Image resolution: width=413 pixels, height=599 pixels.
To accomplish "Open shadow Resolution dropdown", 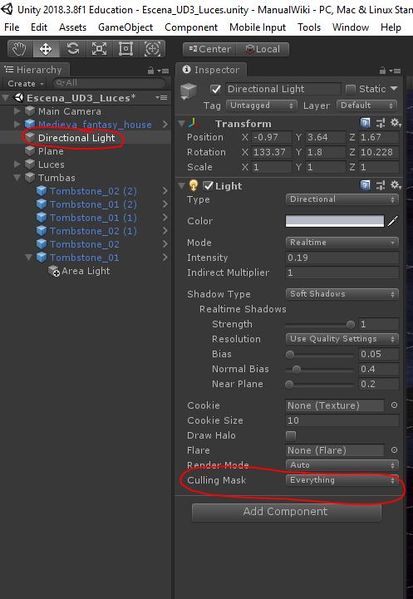I will (x=342, y=339).
